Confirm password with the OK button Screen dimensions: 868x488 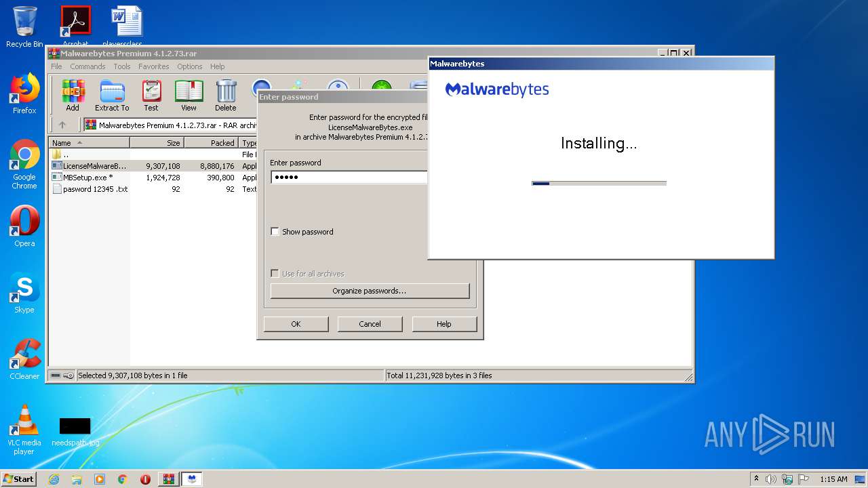coord(296,324)
